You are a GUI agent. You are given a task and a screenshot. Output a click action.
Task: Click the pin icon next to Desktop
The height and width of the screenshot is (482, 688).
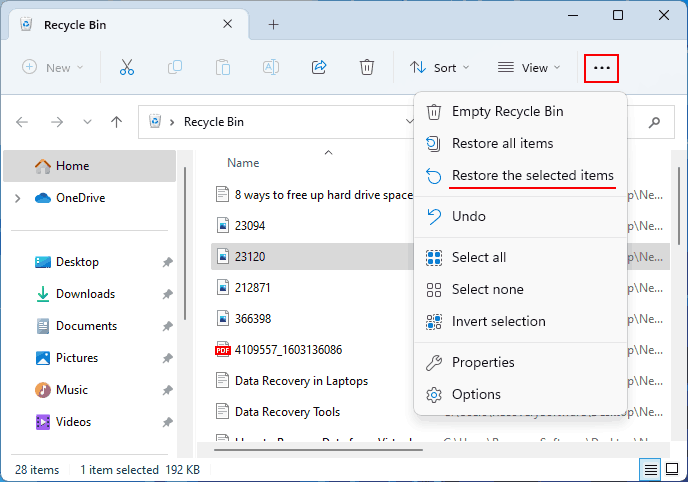(x=167, y=262)
